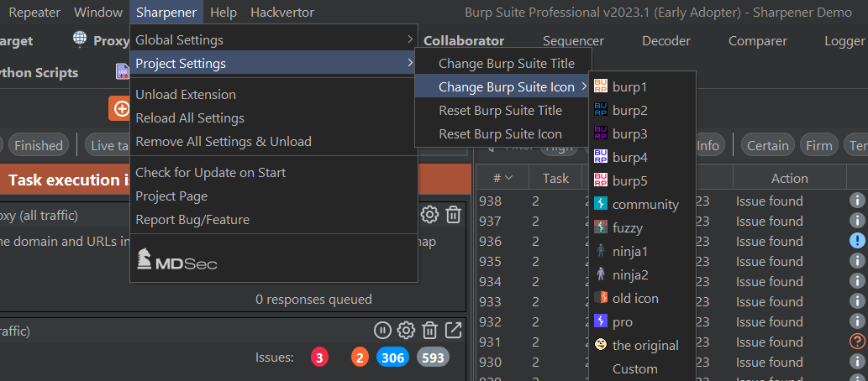
Task: Click Unload Extension menu entry
Action: [x=273, y=95]
